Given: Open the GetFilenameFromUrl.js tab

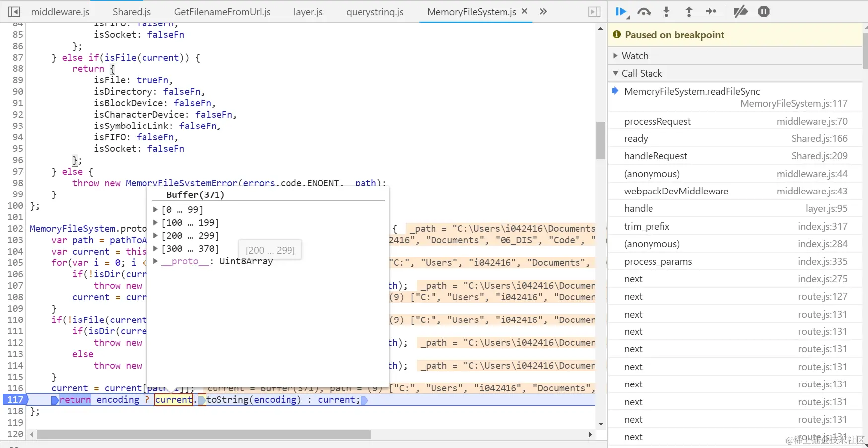Looking at the screenshot, I should [222, 12].
